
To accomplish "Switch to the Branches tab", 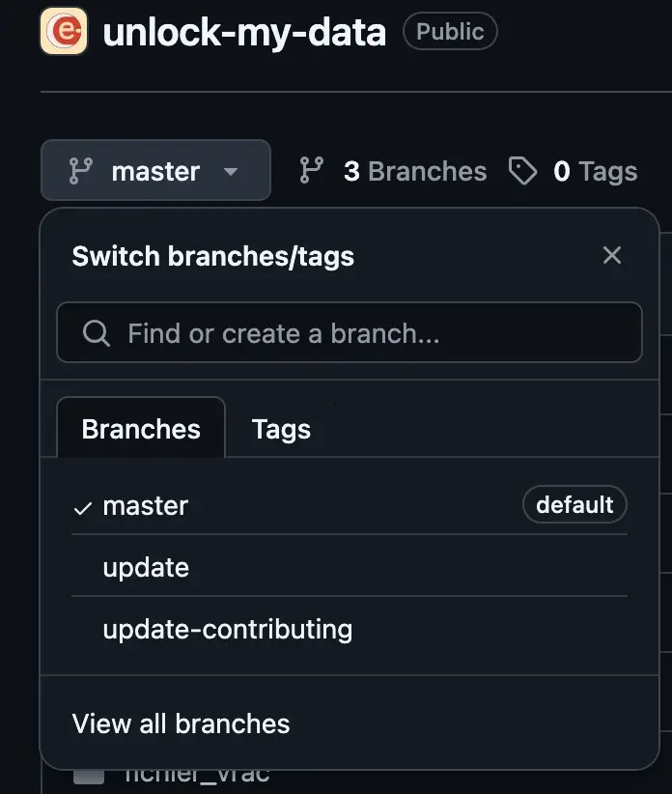I will pos(141,429).
